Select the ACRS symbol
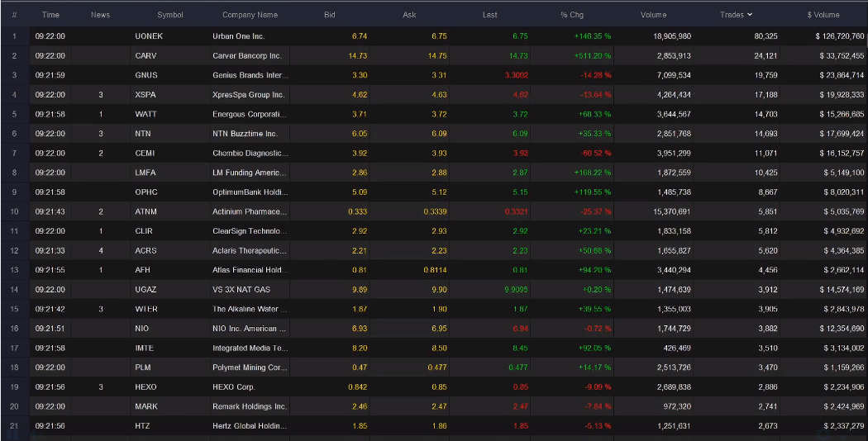This screenshot has width=868, height=441. [x=145, y=251]
